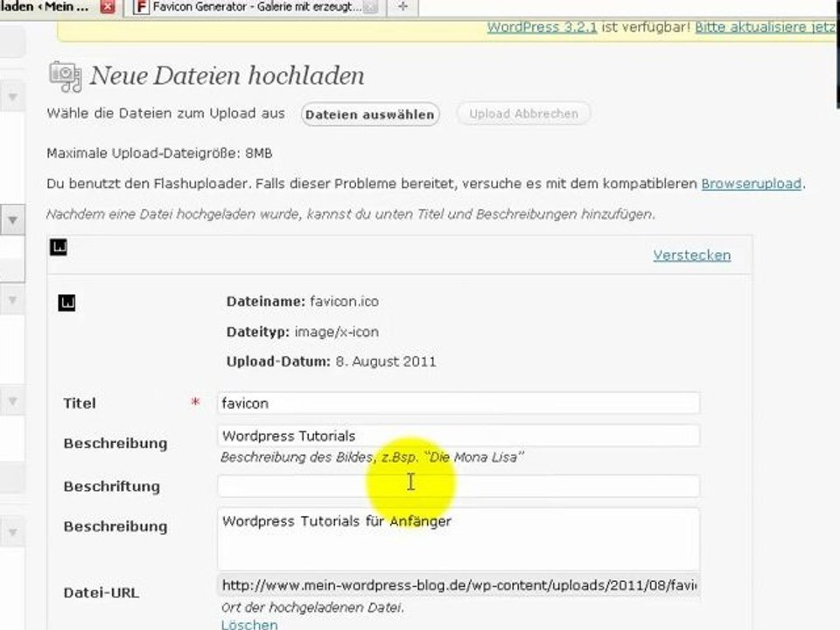Close the 'Mein' browser tab
The height and width of the screenshot is (630, 840).
coord(108,7)
